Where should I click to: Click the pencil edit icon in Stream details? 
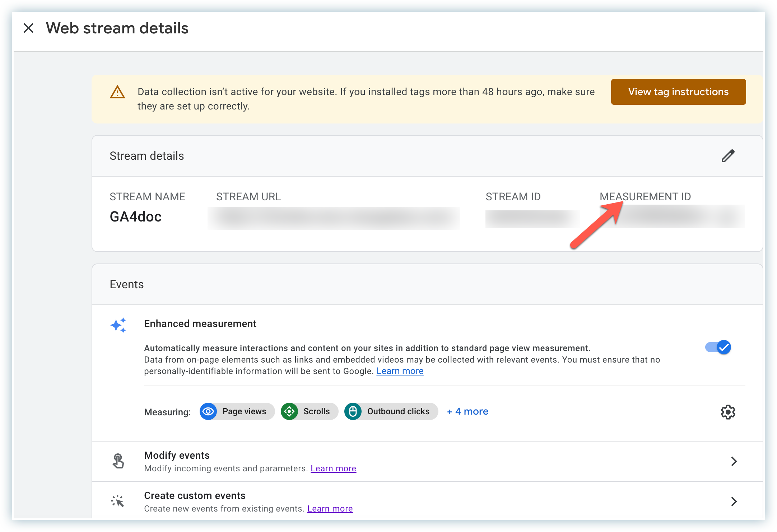[x=728, y=156]
